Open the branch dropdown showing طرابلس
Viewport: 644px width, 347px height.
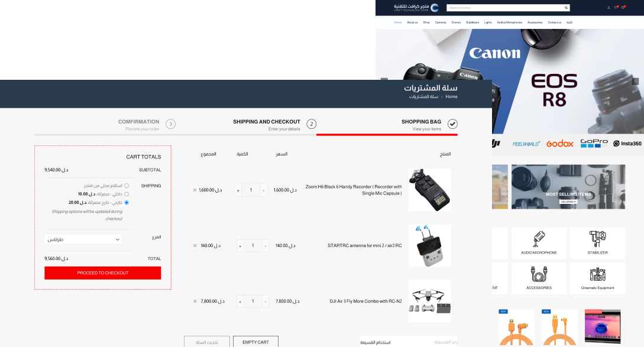coord(83,239)
